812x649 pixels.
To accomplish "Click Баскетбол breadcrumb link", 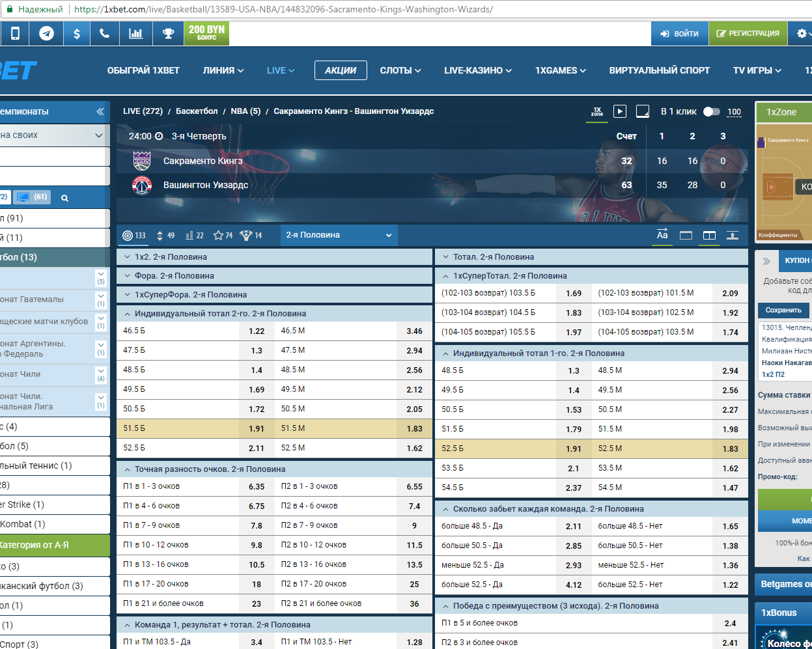I will click(197, 111).
